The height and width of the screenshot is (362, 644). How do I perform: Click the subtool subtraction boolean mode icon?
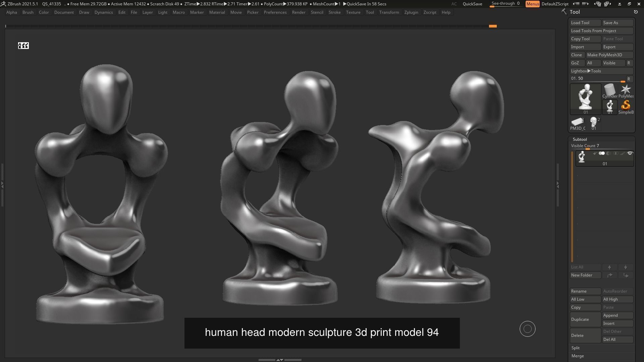point(608,154)
